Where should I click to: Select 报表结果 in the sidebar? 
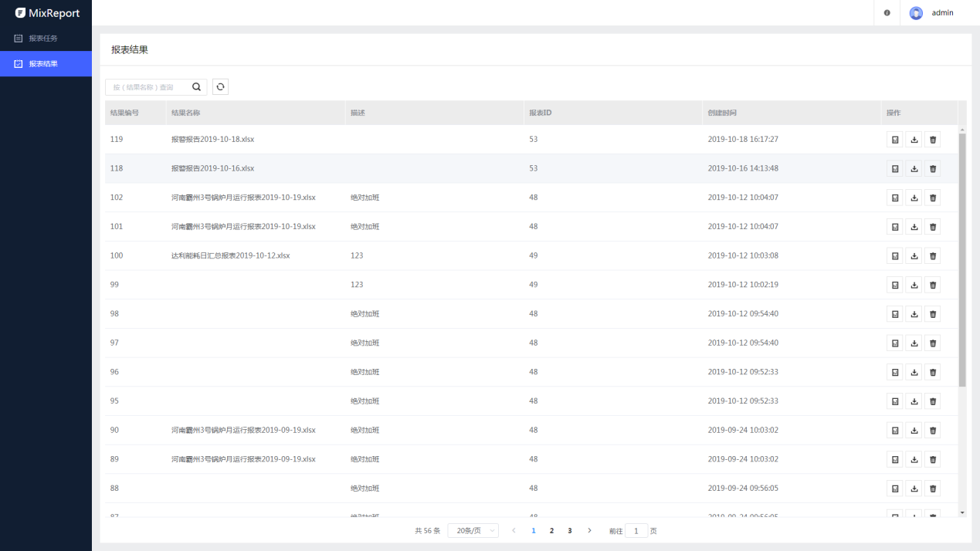(43, 64)
